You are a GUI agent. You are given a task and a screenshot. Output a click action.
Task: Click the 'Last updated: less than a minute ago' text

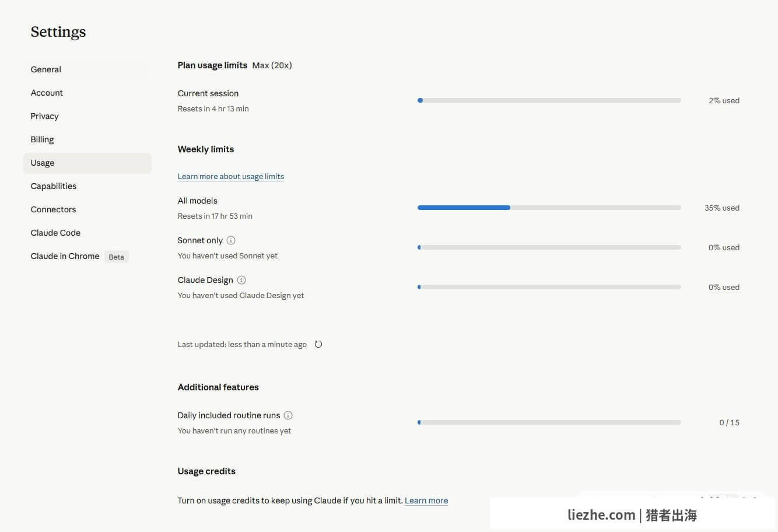[x=242, y=344]
